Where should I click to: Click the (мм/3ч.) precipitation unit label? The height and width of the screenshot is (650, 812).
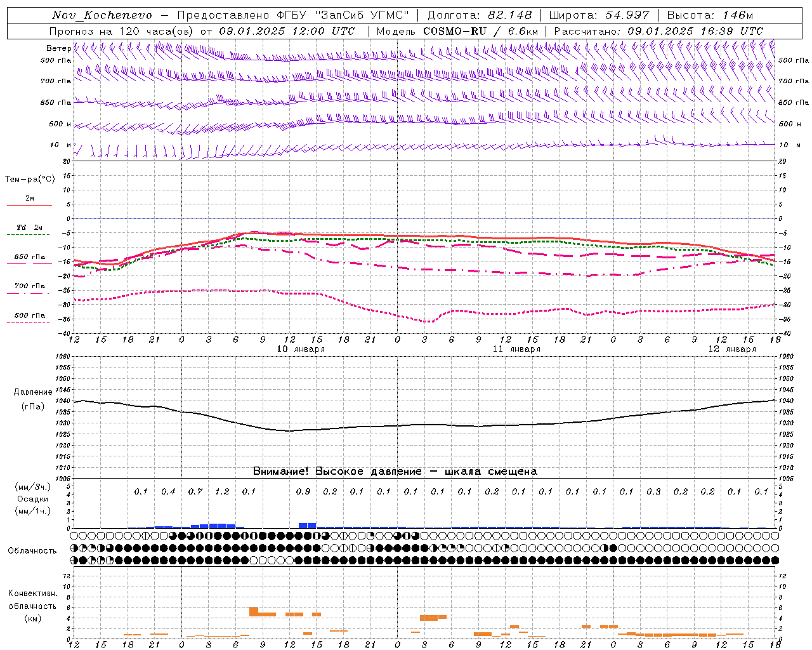tap(32, 487)
